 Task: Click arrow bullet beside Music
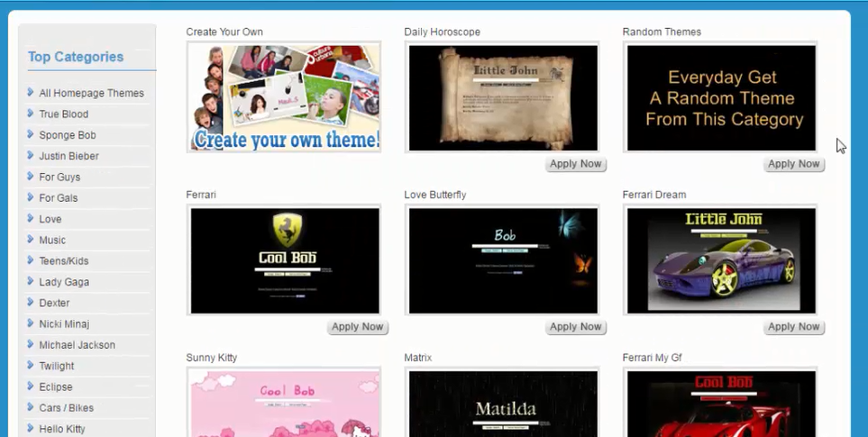click(31, 240)
